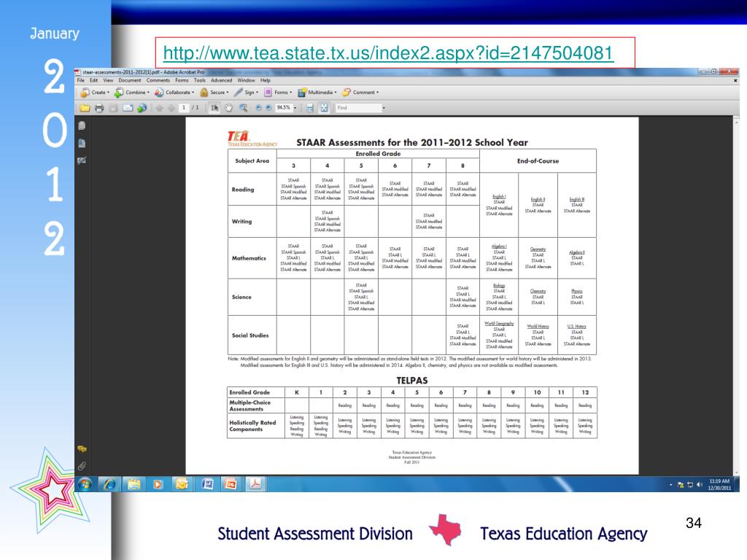The image size is (747, 560).
Task: Open PowerPoint from the taskbar
Action: [x=231, y=484]
